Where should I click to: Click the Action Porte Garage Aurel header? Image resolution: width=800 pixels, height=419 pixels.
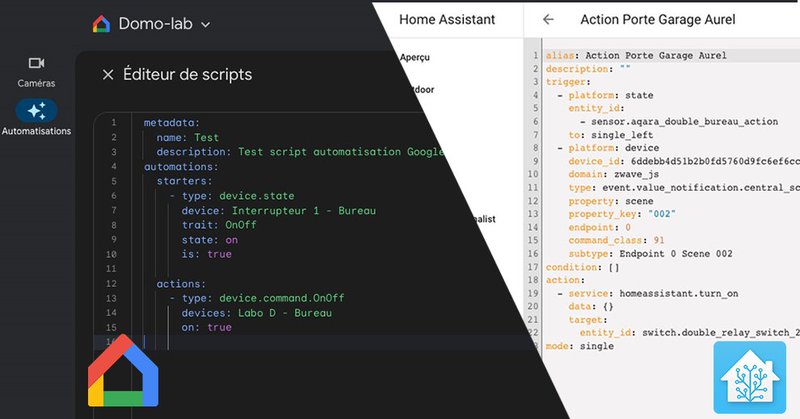click(x=658, y=19)
